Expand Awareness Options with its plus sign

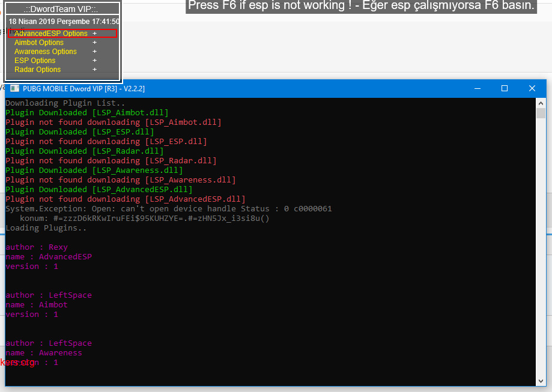tap(94, 52)
